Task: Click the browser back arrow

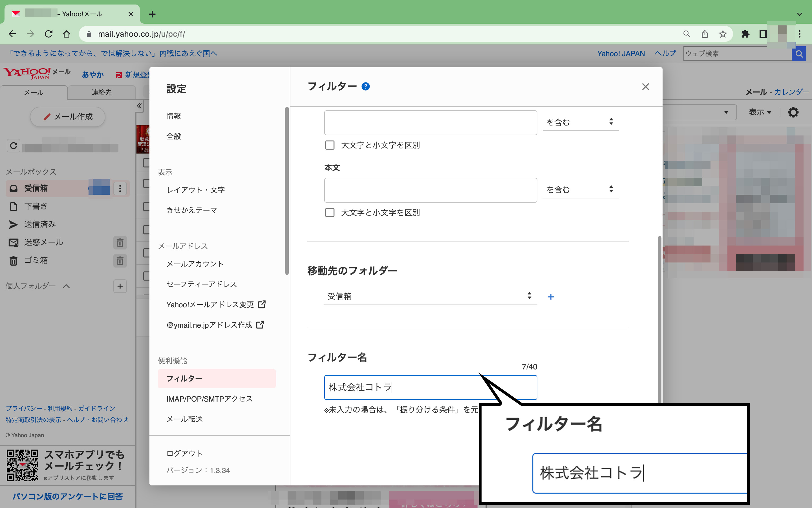Action: pos(12,34)
